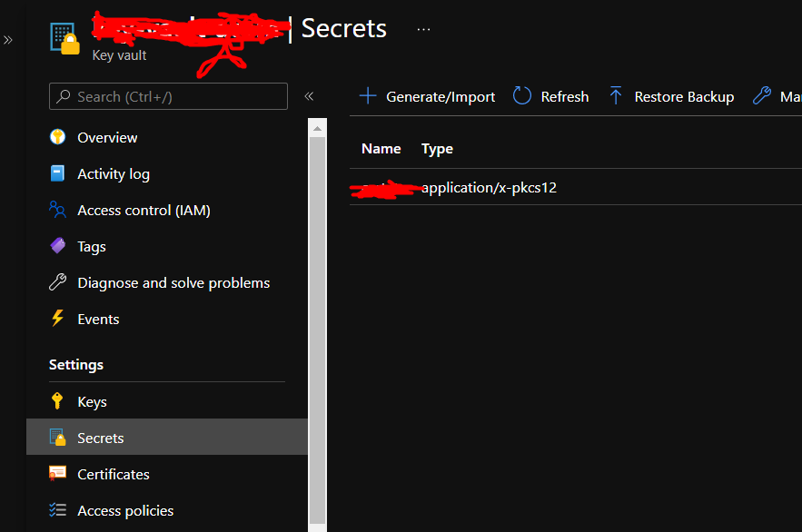Open the Secrets menu item

pos(100,438)
